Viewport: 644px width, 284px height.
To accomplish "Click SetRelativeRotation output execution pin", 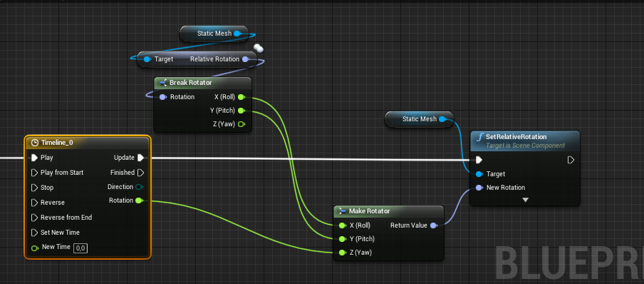I will click(571, 160).
